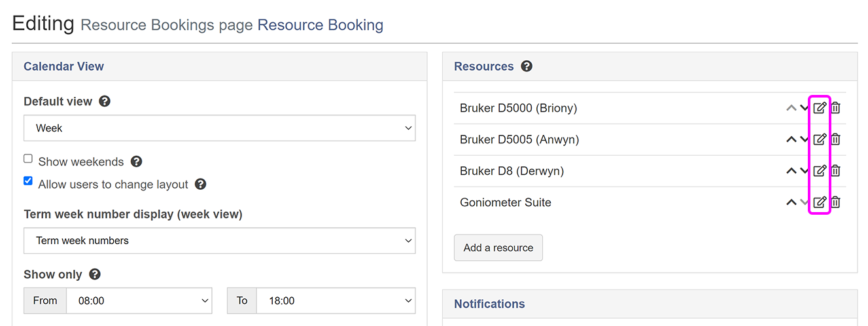Click help icon next to Default view
This screenshot has width=868, height=326.
[x=105, y=101]
